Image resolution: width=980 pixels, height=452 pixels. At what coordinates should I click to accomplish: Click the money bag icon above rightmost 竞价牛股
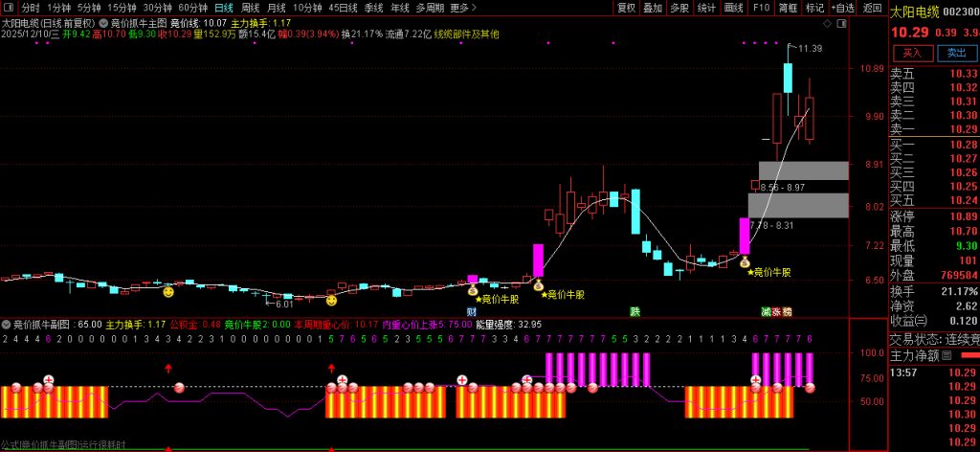(x=745, y=263)
